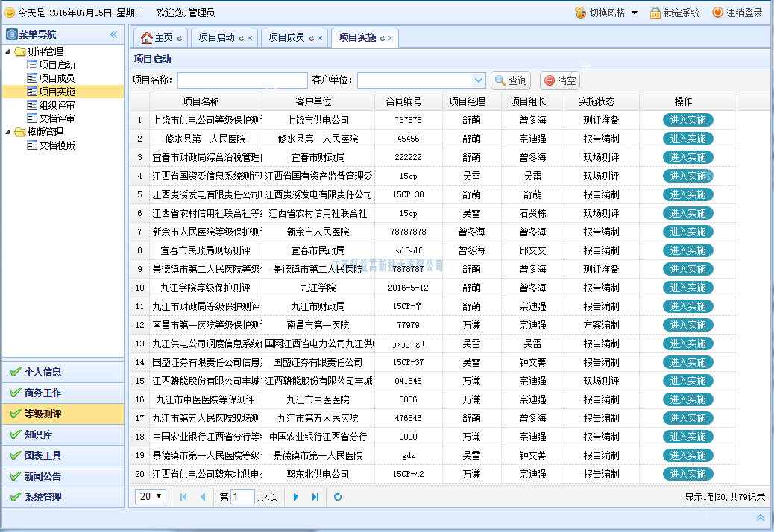Collapse the 菜单导航 sidebar panel
Screen dimensions: 774x532
point(114,34)
